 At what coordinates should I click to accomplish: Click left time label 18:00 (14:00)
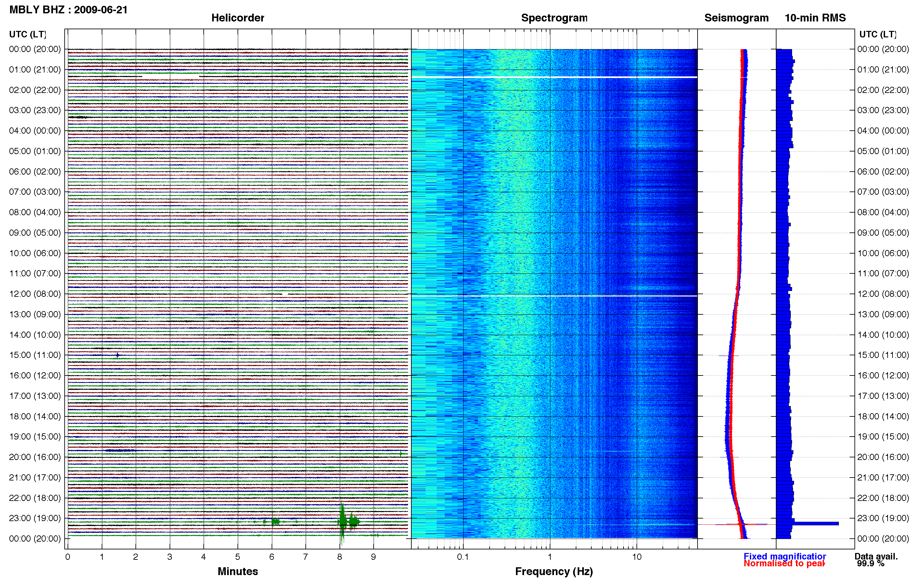35,416
